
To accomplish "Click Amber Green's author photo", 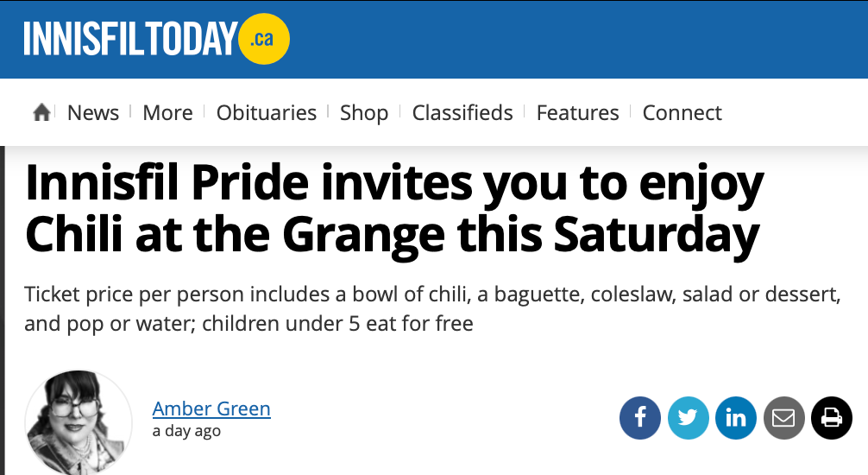I will [x=79, y=423].
